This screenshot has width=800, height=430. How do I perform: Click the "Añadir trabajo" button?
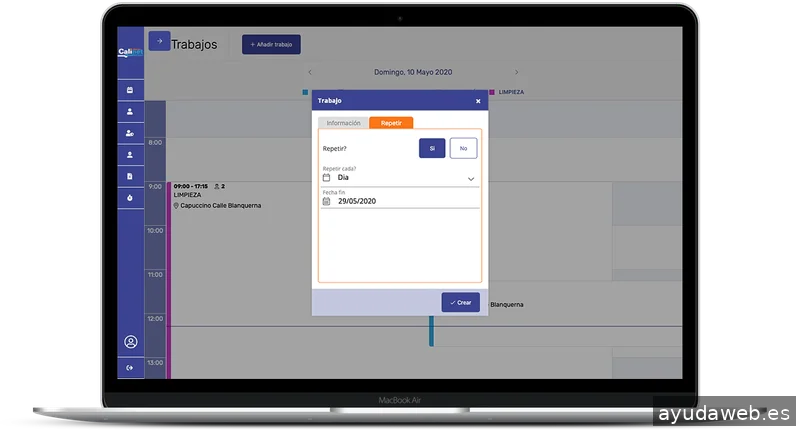[271, 45]
